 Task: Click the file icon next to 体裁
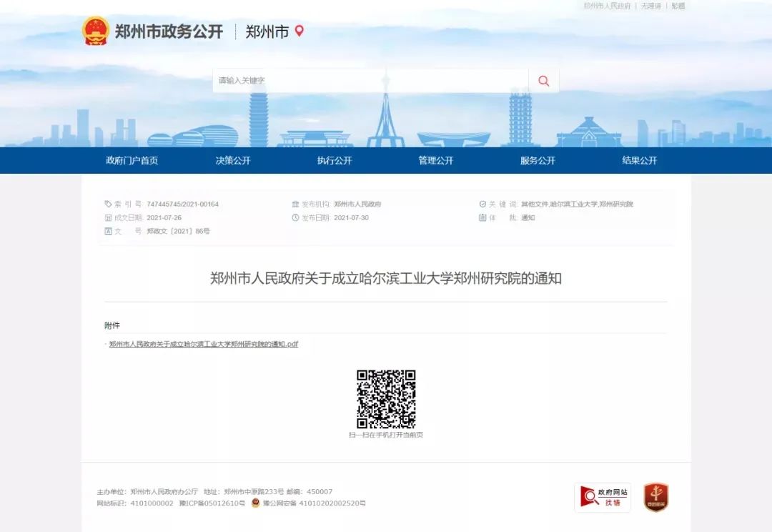pos(482,217)
